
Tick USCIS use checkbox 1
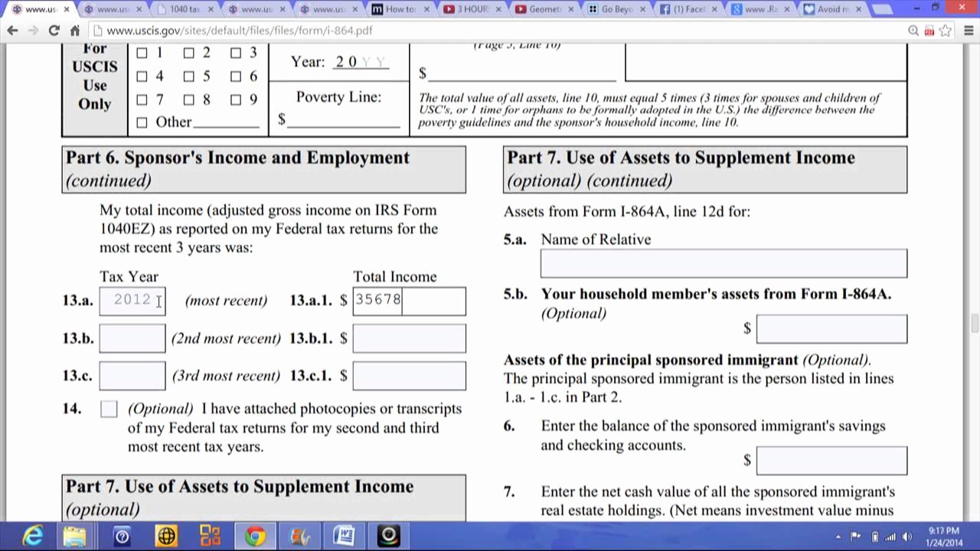click(142, 54)
